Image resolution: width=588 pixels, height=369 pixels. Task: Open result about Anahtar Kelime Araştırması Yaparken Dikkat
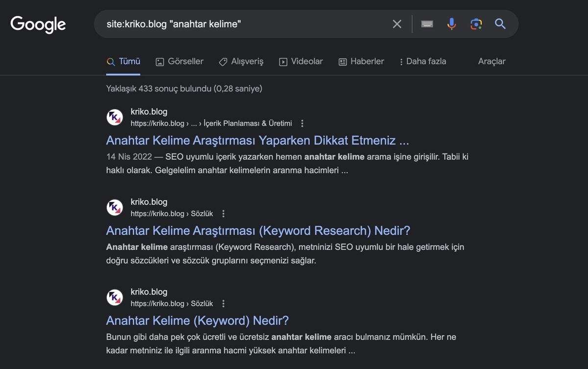coord(257,141)
